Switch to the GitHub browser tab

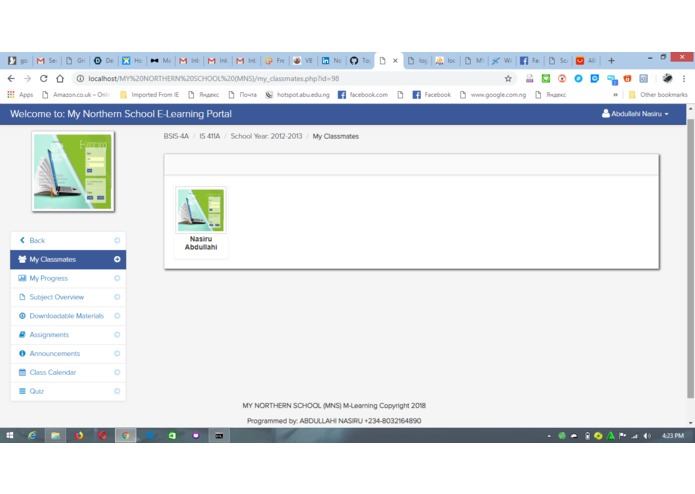360,61
